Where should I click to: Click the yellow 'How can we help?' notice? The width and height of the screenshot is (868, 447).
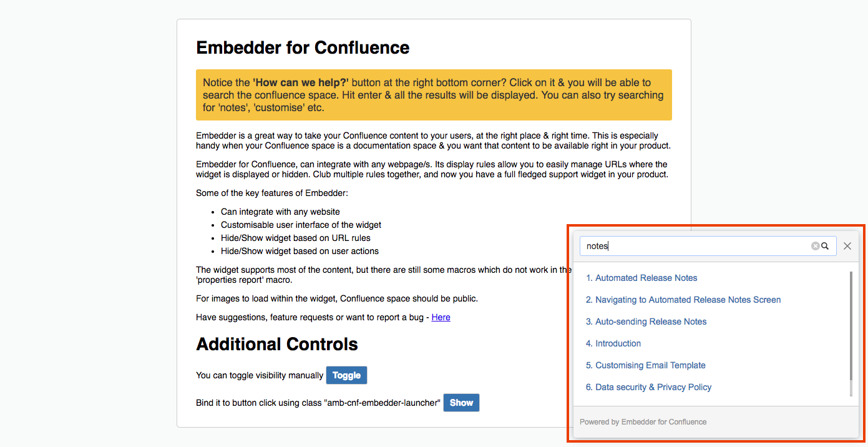(x=434, y=95)
